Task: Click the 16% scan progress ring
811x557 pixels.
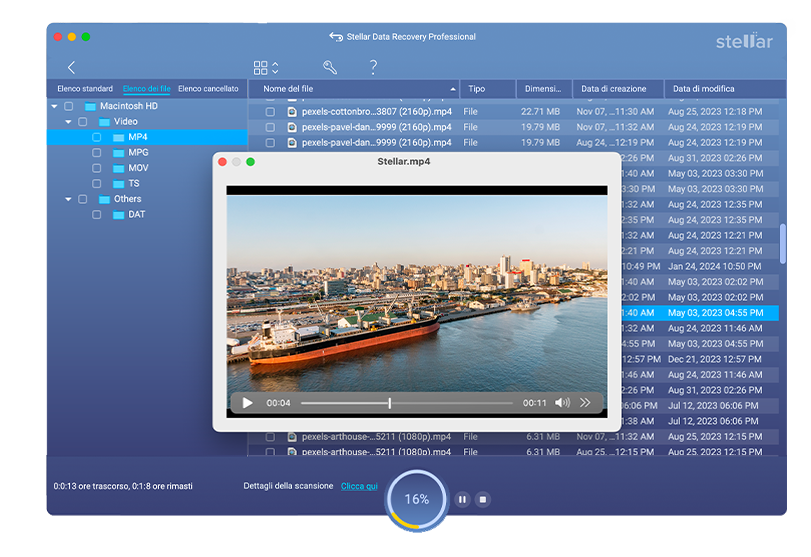Action: point(416,500)
